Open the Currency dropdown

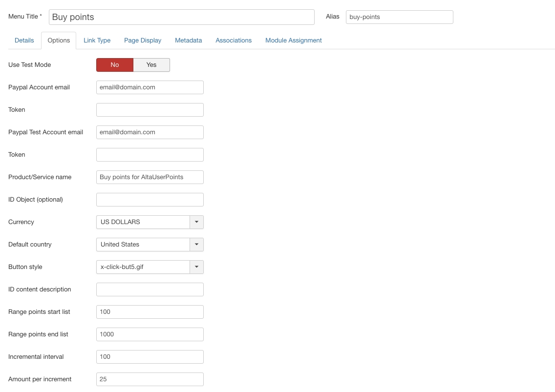tap(196, 222)
